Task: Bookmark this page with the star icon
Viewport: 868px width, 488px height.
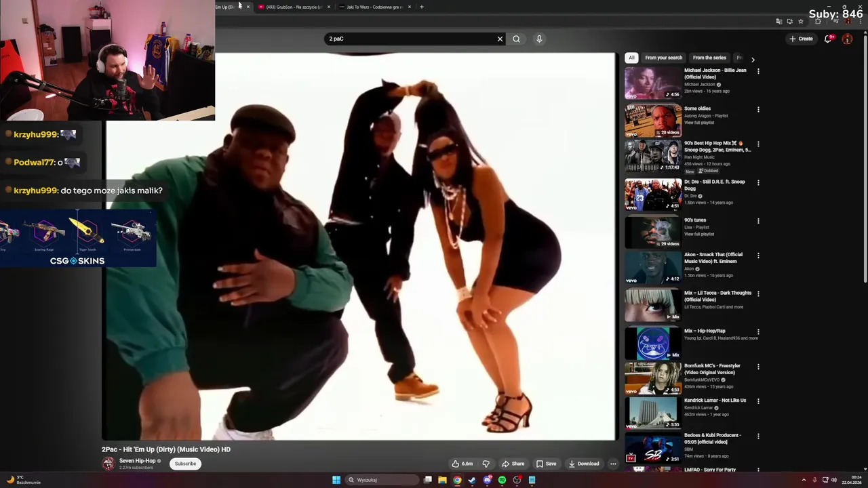Action: [801, 21]
